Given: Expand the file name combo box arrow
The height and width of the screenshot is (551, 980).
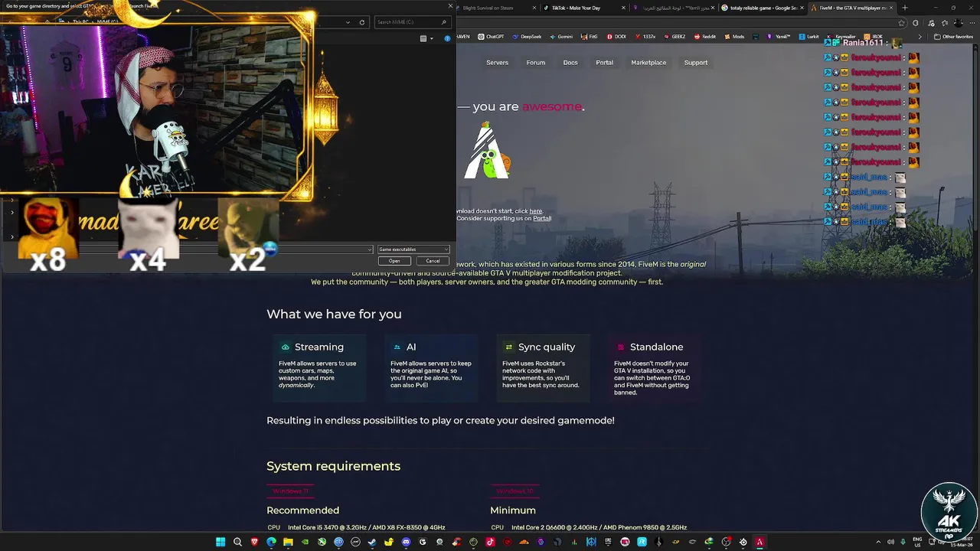Looking at the screenshot, I should tap(370, 249).
